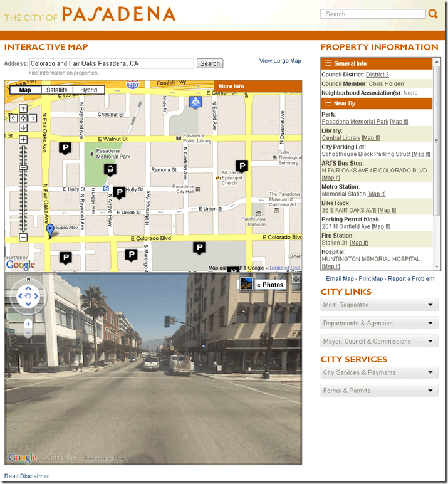The height and width of the screenshot is (484, 448).
Task: Toggle Street View fullscreen icon
Action: point(296,279)
